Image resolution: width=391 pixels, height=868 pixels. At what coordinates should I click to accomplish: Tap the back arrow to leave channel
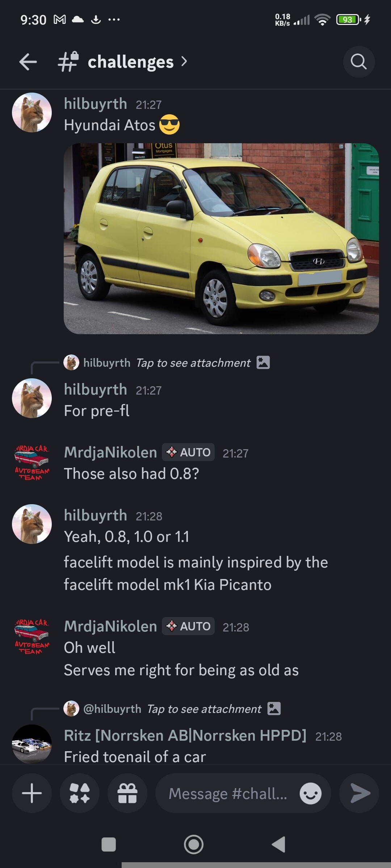coord(28,62)
